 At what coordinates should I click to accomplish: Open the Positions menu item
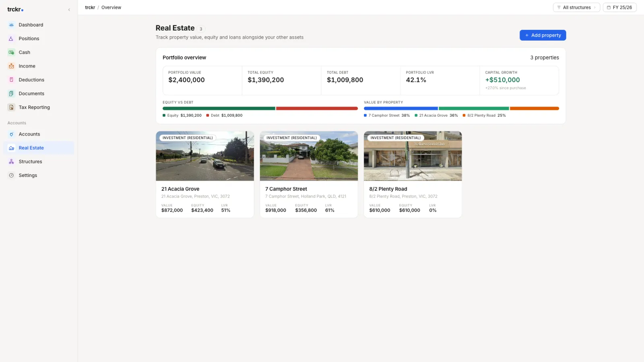click(39, 39)
